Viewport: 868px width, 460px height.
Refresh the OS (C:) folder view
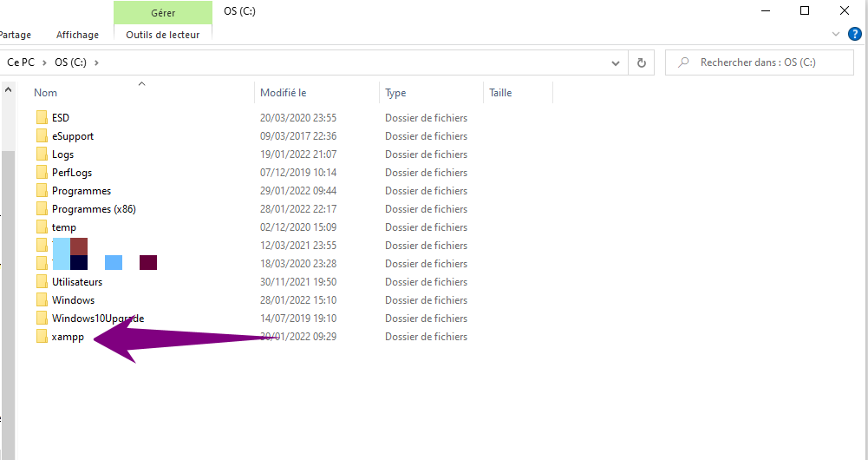(x=642, y=62)
